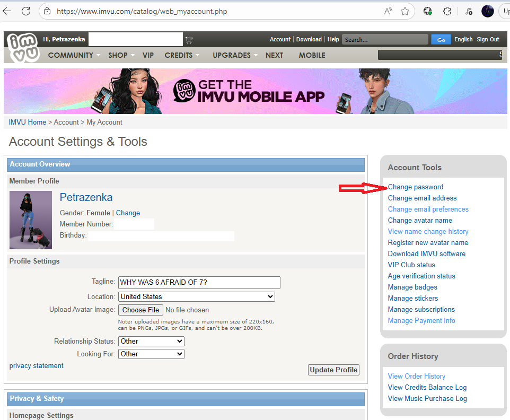Open Manage stickers link
The width and height of the screenshot is (510, 420).
point(413,299)
